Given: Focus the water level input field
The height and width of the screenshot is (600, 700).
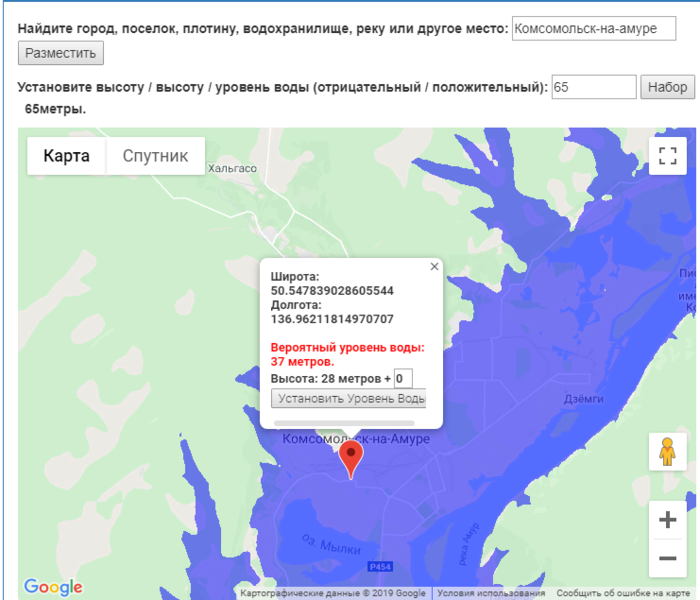Looking at the screenshot, I should [594, 87].
